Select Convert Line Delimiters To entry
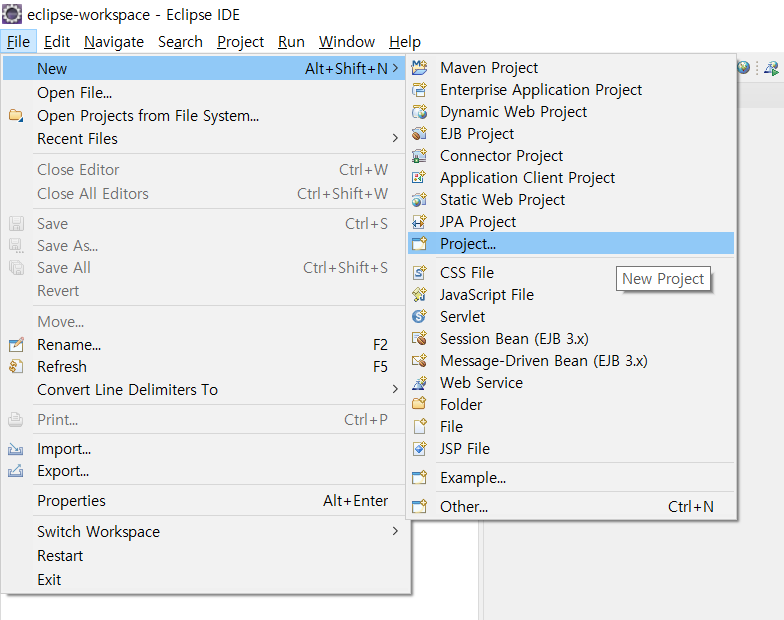784x620 pixels. tap(204, 390)
